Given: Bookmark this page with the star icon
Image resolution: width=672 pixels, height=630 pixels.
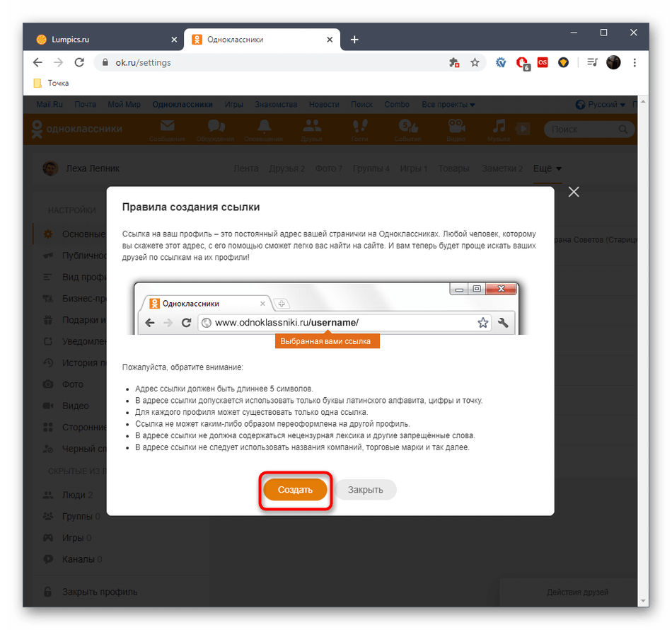Looking at the screenshot, I should point(475,62).
